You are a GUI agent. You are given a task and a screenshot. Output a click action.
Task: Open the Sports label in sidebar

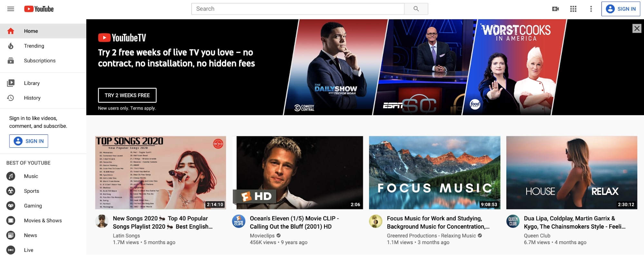32,191
